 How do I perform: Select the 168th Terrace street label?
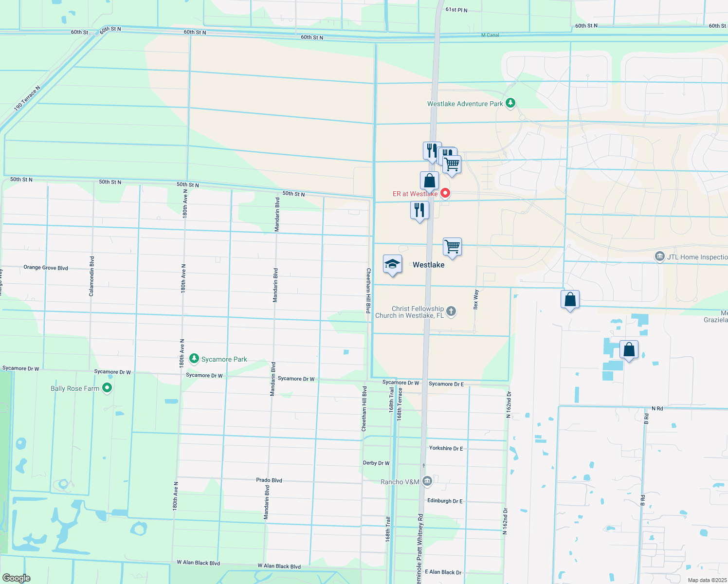400,404
